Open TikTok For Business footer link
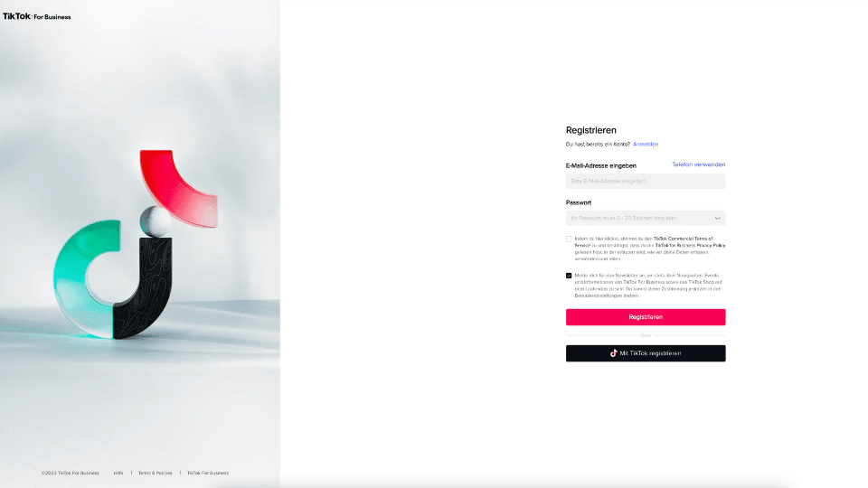This screenshot has width=868, height=488. point(208,473)
